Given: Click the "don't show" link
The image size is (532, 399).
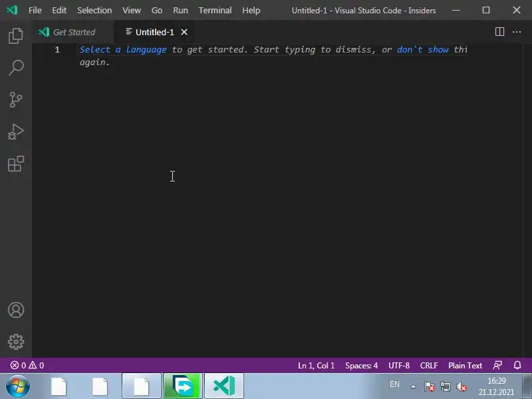Looking at the screenshot, I should coord(423,49).
